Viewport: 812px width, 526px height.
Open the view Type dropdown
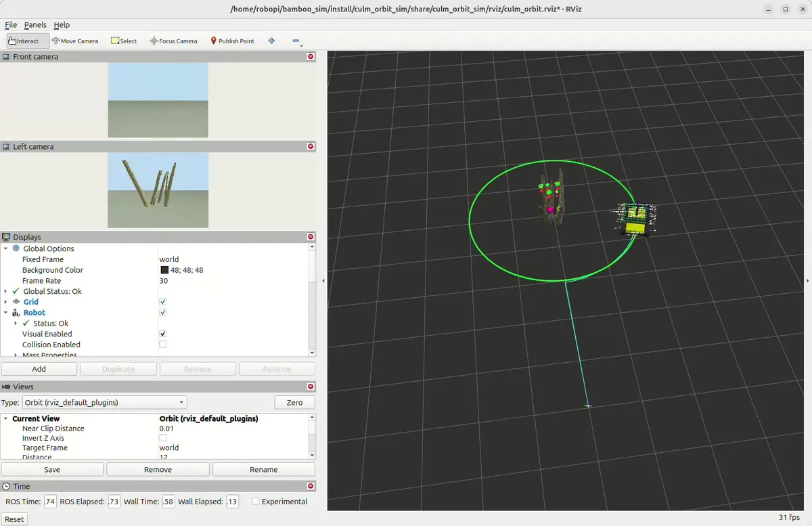point(104,402)
